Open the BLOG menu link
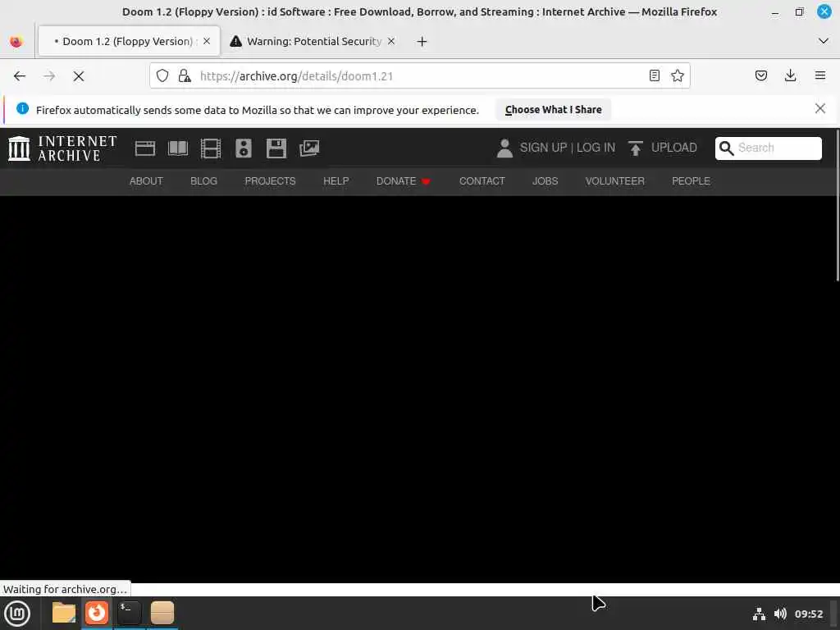The image size is (840, 630). 204,181
